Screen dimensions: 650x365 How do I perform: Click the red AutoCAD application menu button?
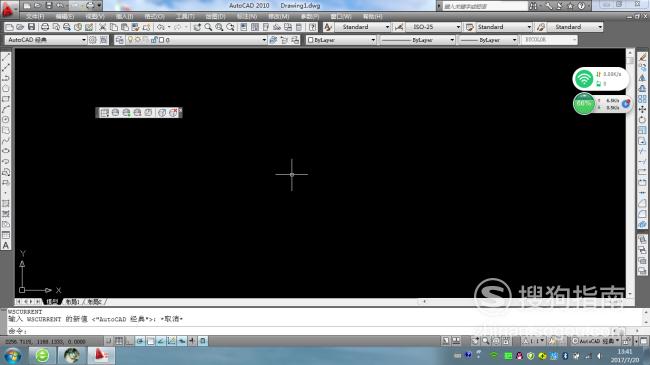point(8,9)
